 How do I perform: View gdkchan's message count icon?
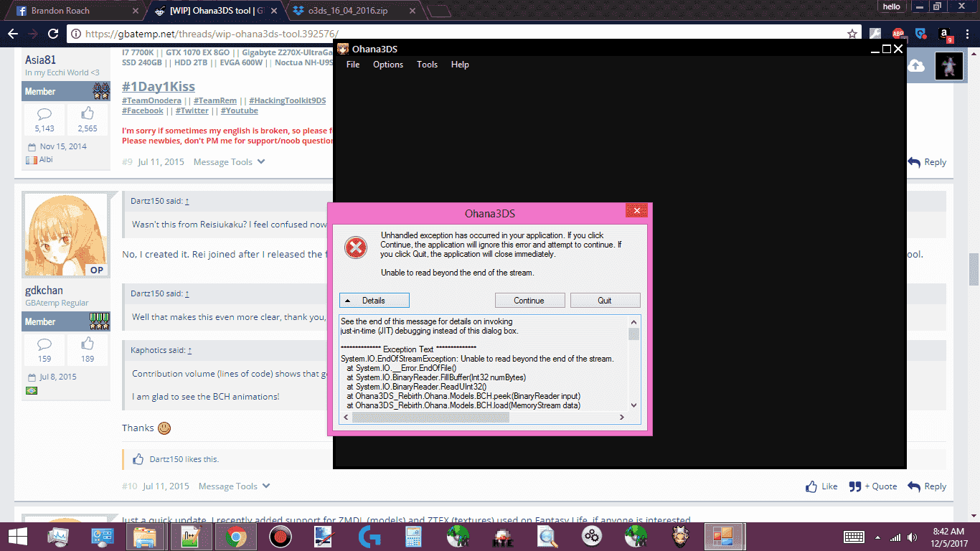tap(44, 344)
